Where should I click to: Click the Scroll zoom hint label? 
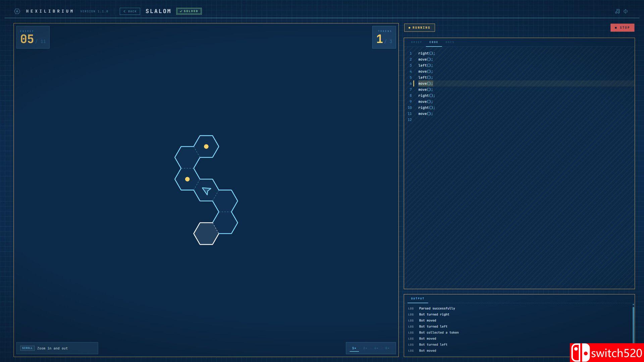(x=57, y=348)
